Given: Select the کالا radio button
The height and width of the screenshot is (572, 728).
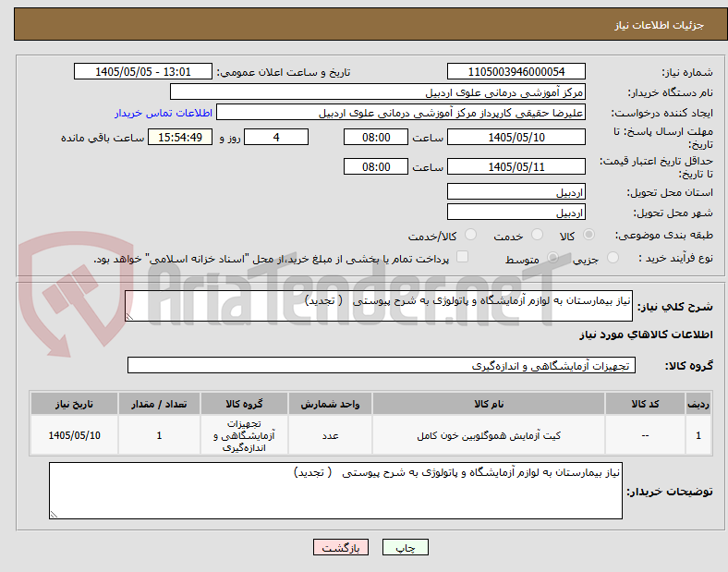Looking at the screenshot, I should point(588,235).
